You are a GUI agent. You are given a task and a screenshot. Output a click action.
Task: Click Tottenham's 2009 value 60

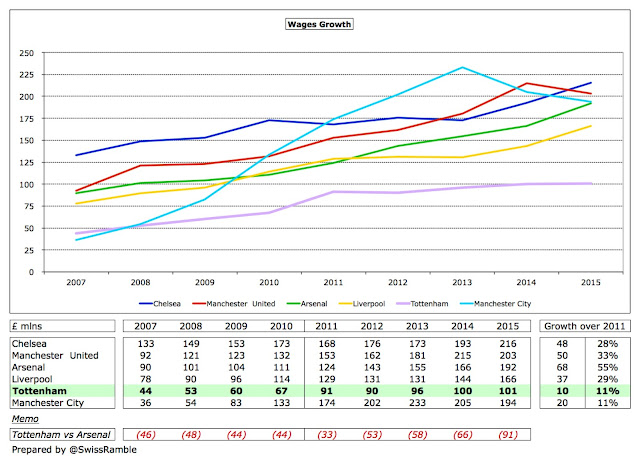236,391
